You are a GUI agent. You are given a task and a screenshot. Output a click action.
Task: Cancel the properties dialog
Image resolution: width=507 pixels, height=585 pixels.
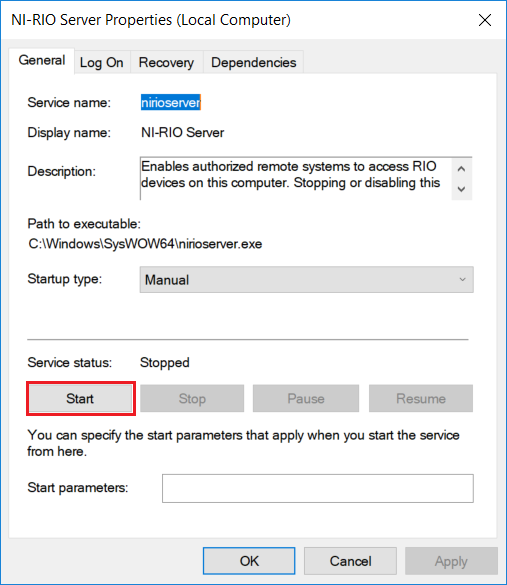350,561
